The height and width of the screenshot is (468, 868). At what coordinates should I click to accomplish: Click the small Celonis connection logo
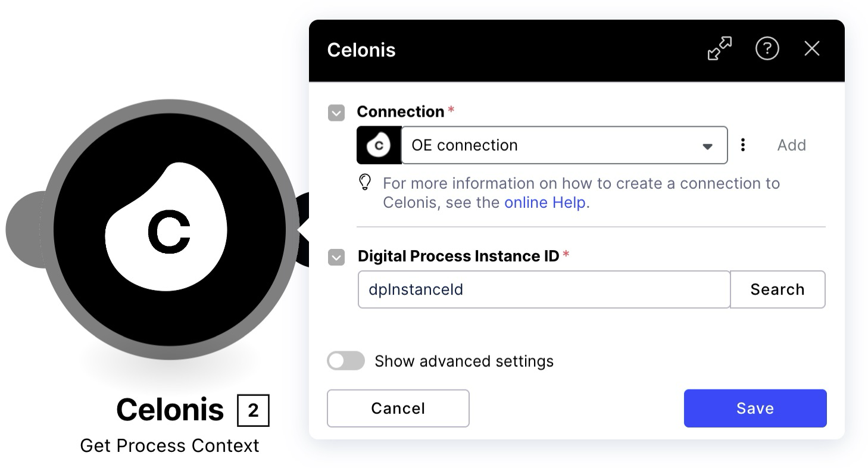pyautogui.click(x=379, y=145)
